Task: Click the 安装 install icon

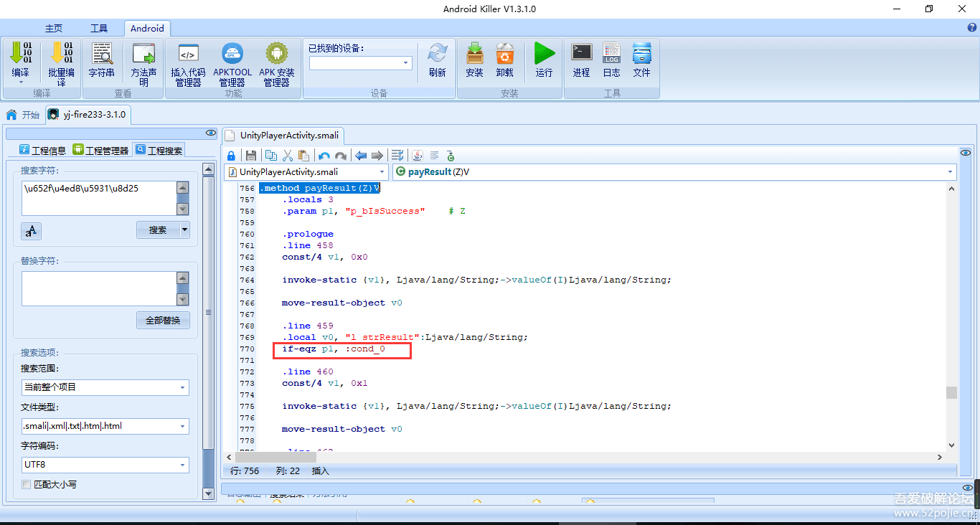Action: coord(474,54)
